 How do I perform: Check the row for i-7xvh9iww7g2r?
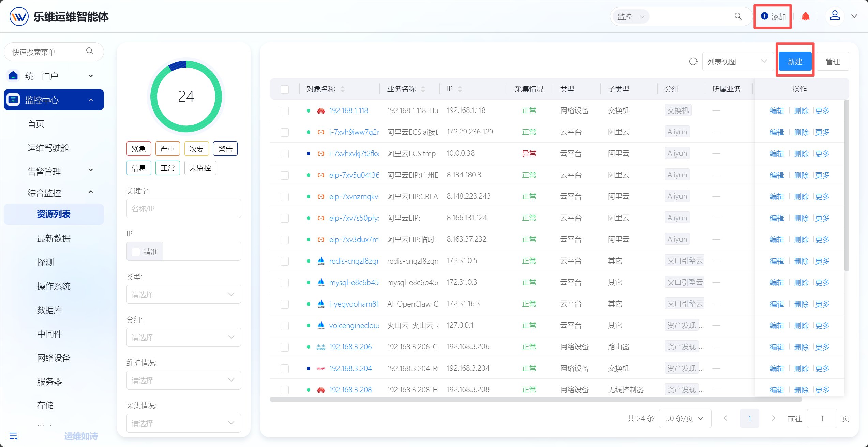point(285,132)
